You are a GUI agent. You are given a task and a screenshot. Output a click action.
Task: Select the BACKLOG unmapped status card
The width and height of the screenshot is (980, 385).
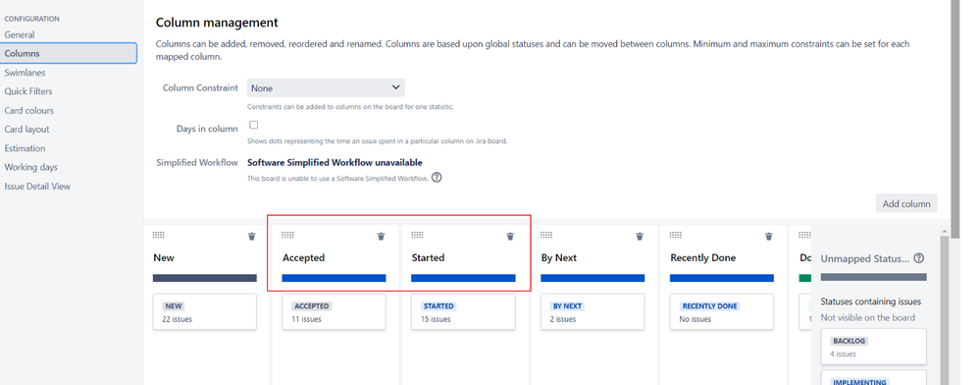click(x=873, y=347)
